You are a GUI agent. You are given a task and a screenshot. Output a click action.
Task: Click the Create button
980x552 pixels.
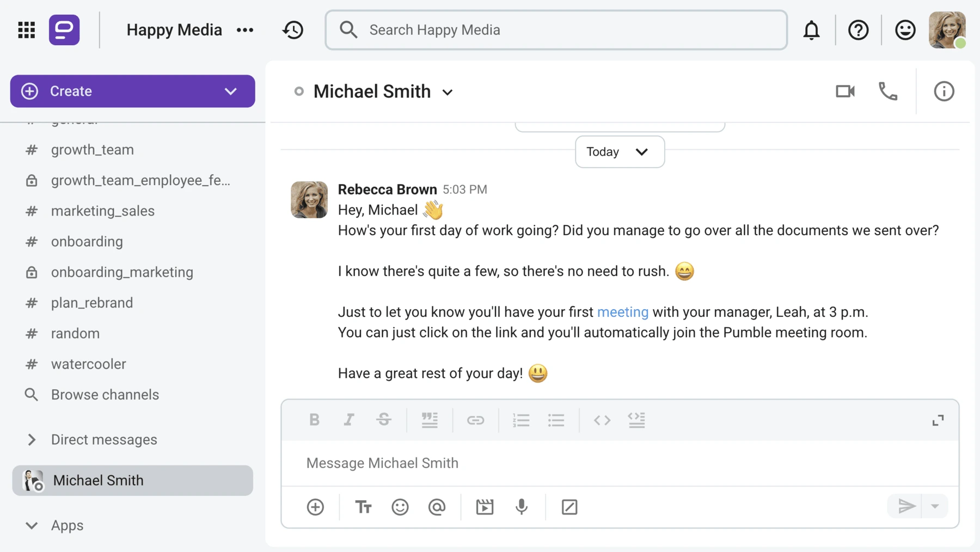click(132, 91)
